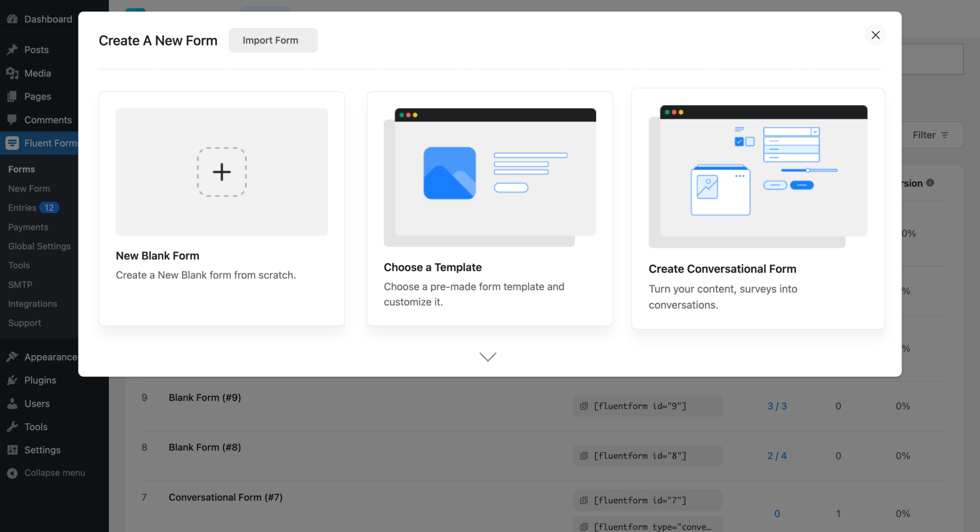Click the Import Form button
Screen dimensions: 980x532
pos(272,40)
